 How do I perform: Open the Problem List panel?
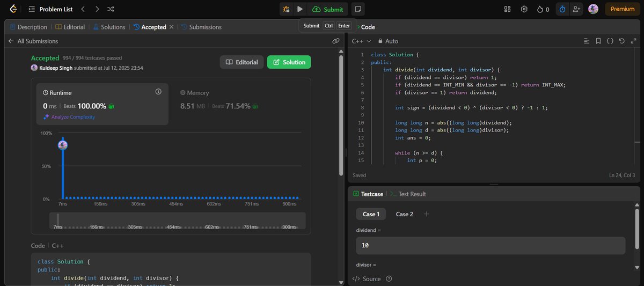point(52,9)
